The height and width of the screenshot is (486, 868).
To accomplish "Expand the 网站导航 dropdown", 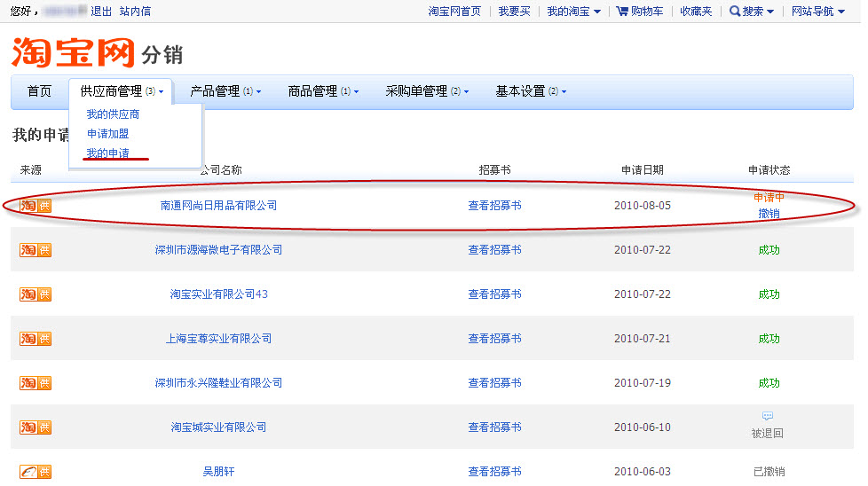I will tap(817, 12).
